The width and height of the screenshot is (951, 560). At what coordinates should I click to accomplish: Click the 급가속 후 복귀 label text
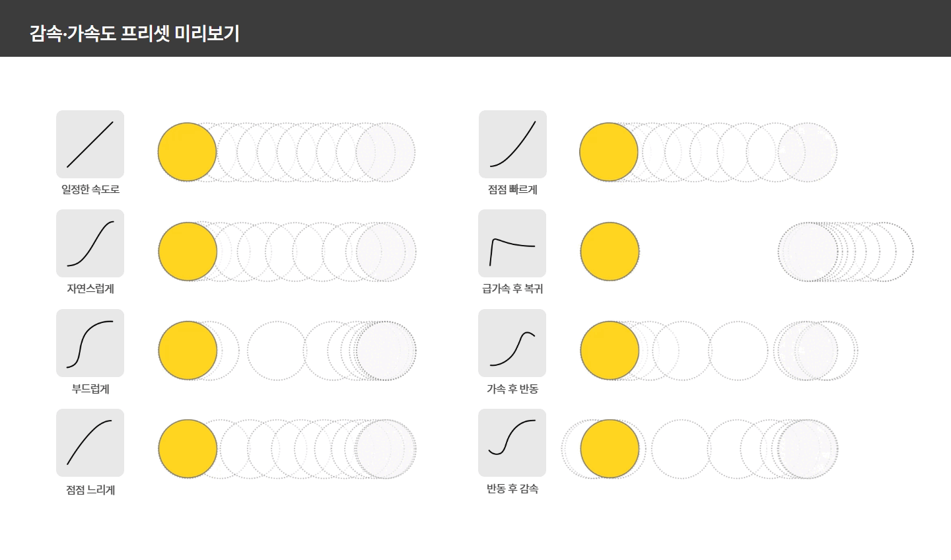512,289
